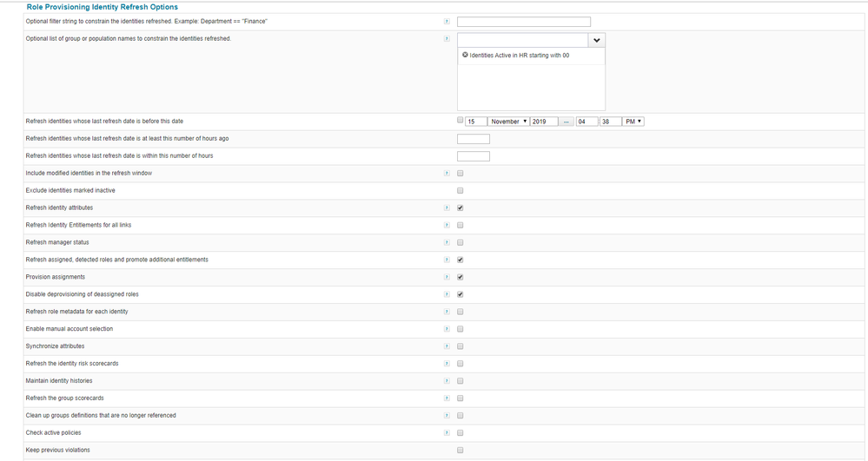The image size is (868, 461).
Task: Open help for Check active policies
Action: 447,432
